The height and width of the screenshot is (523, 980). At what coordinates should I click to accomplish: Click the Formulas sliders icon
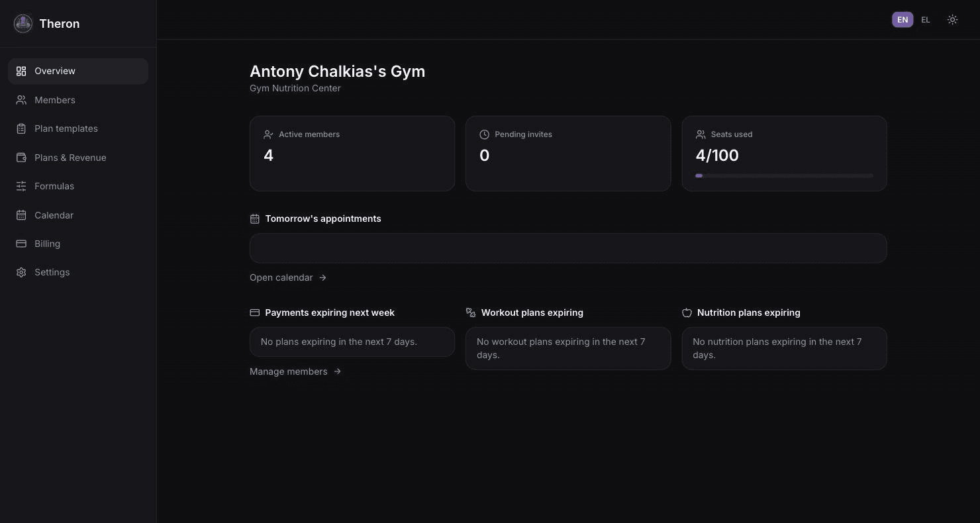coord(21,186)
